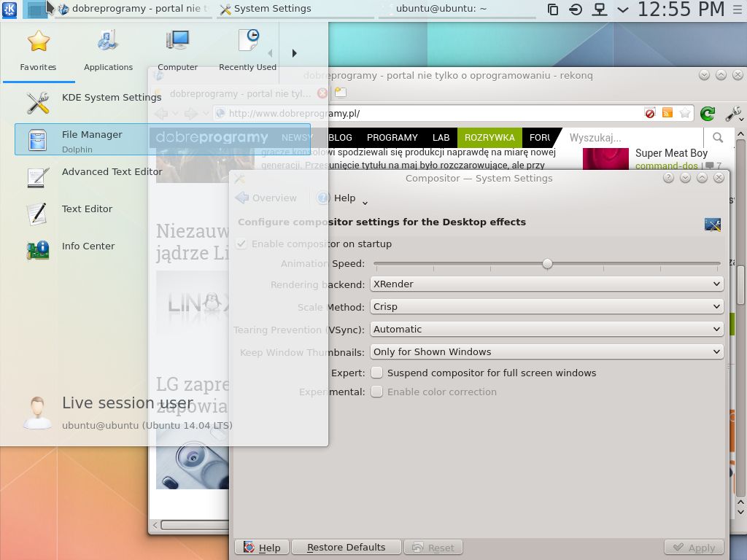Image resolution: width=747 pixels, height=560 pixels.
Task: Switch to System Settings taskbar entry
Action: point(295,9)
